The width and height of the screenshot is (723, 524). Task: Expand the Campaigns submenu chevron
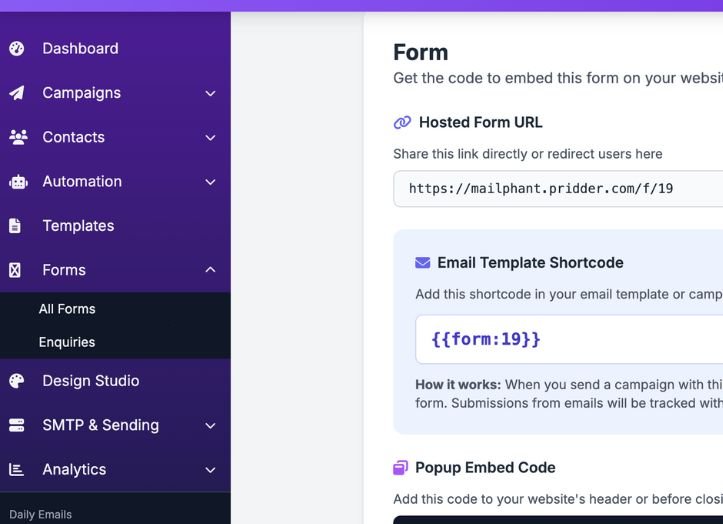coord(210,93)
